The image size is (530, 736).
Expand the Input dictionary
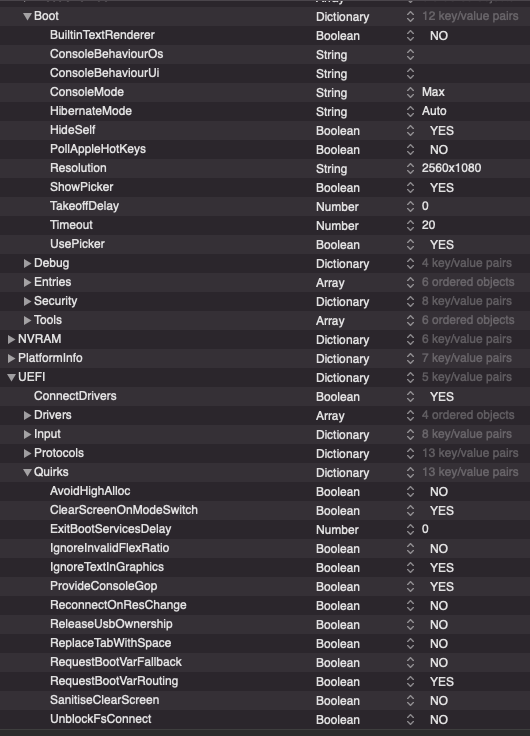coord(27,434)
